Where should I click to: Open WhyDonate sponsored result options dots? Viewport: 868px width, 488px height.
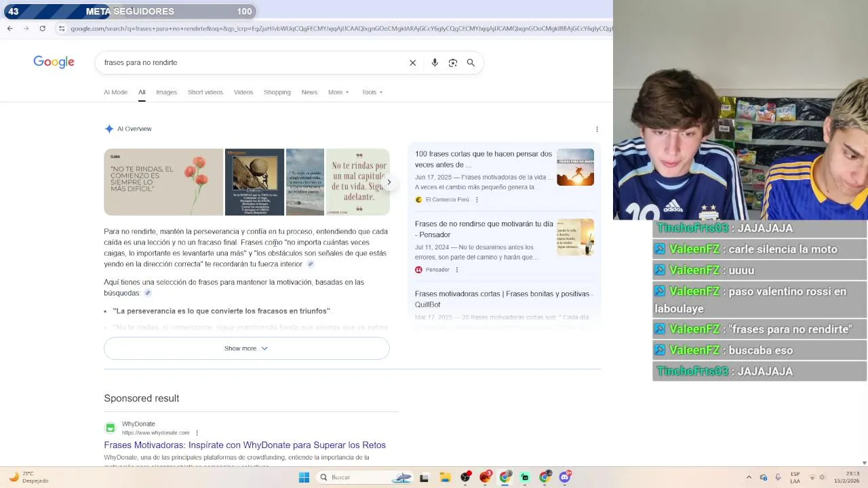coord(197,432)
